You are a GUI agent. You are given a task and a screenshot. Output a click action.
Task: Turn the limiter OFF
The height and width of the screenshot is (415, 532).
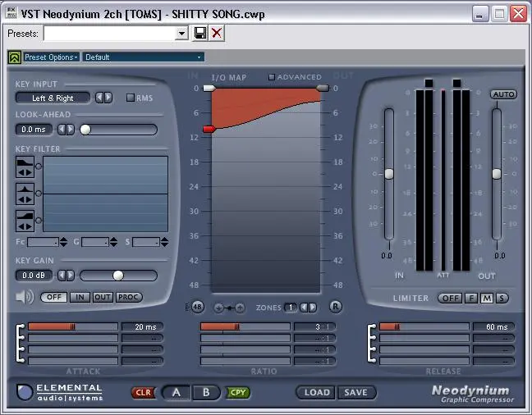click(450, 299)
